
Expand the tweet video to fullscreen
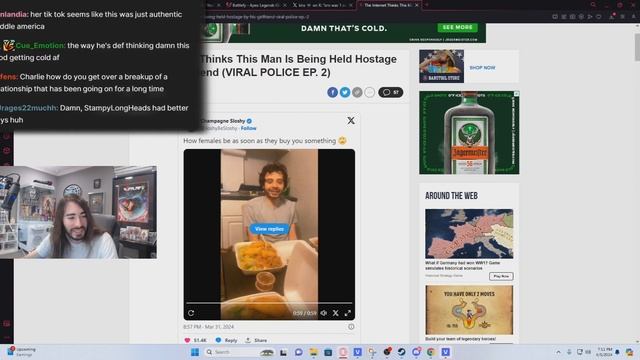coord(348,313)
